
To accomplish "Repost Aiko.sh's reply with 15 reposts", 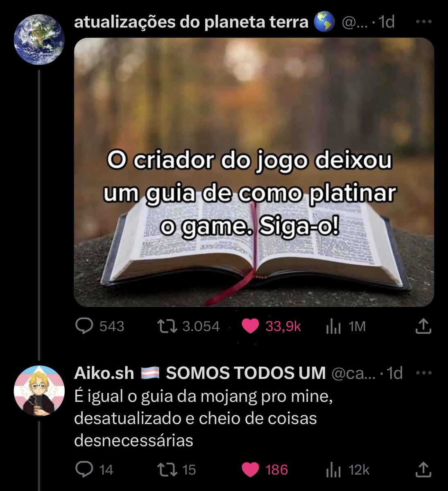I will point(177,469).
